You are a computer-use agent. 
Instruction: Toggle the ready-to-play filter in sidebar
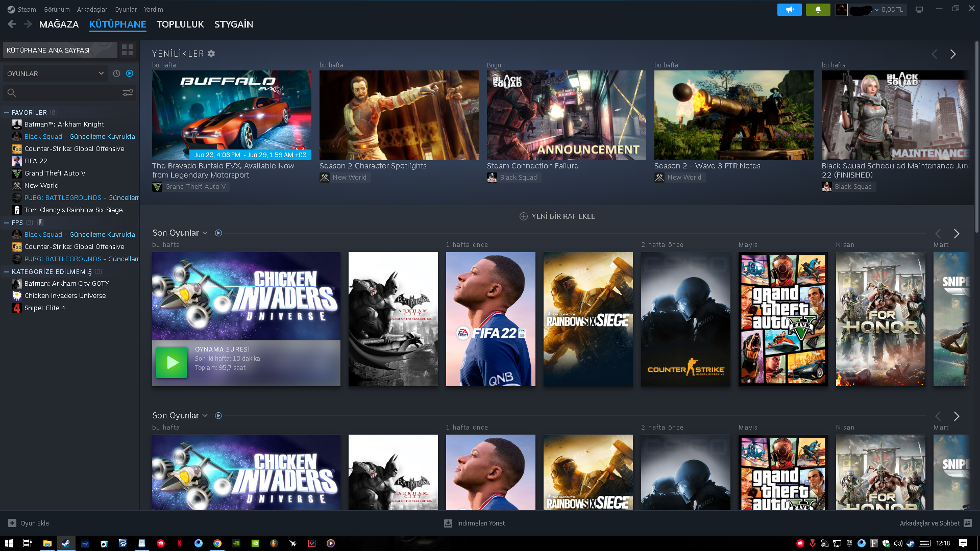click(x=130, y=73)
